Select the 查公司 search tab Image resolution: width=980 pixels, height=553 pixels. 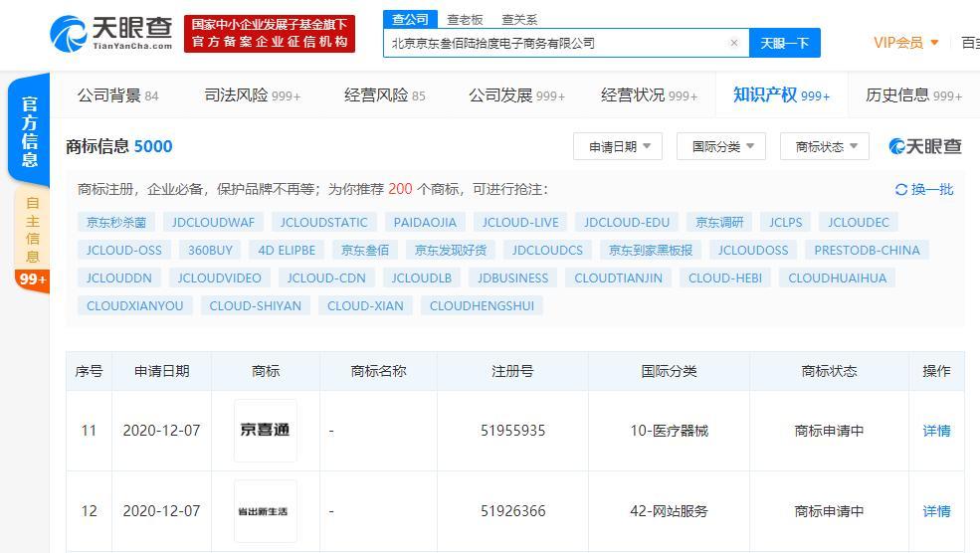click(410, 19)
